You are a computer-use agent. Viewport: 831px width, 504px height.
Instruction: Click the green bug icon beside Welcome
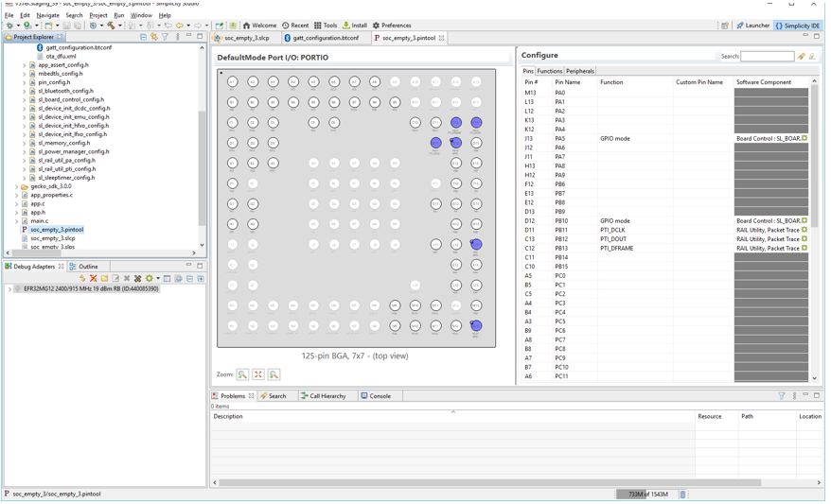[x=233, y=26]
